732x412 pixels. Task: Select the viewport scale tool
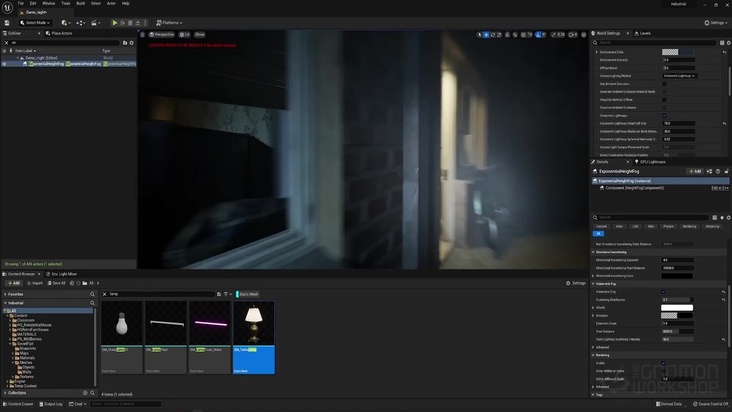click(499, 35)
